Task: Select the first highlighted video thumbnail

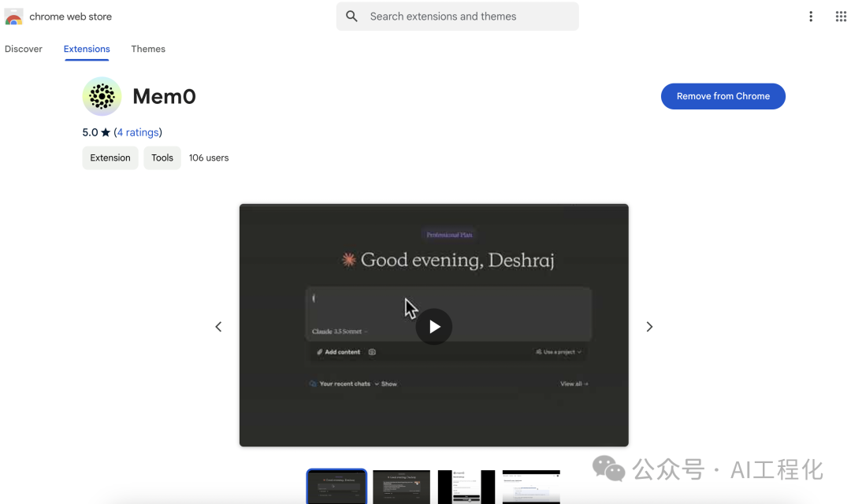Action: (336, 487)
